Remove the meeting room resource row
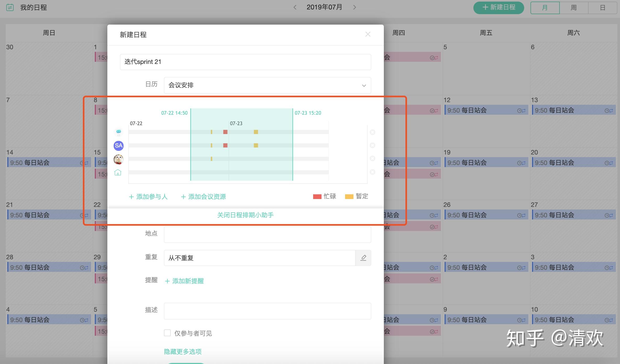The width and height of the screenshot is (620, 364). pyautogui.click(x=372, y=172)
